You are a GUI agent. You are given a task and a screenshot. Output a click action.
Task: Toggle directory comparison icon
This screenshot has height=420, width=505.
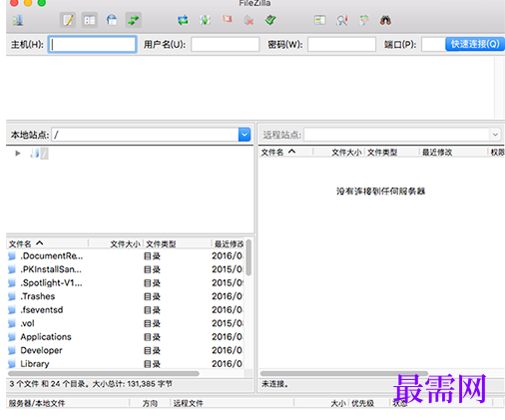point(341,21)
